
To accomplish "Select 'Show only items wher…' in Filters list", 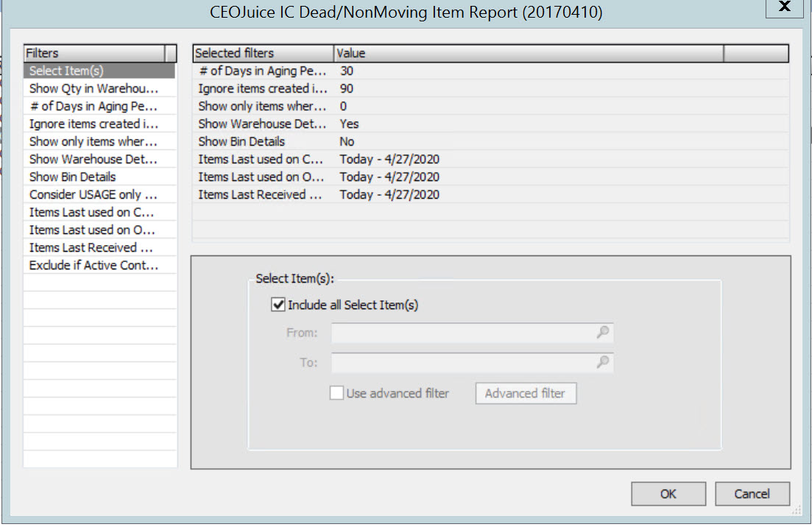I will pyautogui.click(x=99, y=141).
